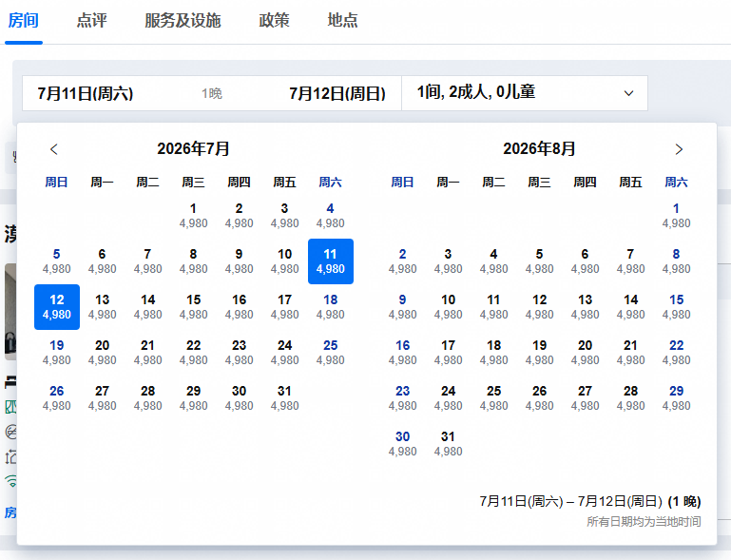731x560 pixels.
Task: Select July 2 in the calendar
Action: pyautogui.click(x=239, y=216)
